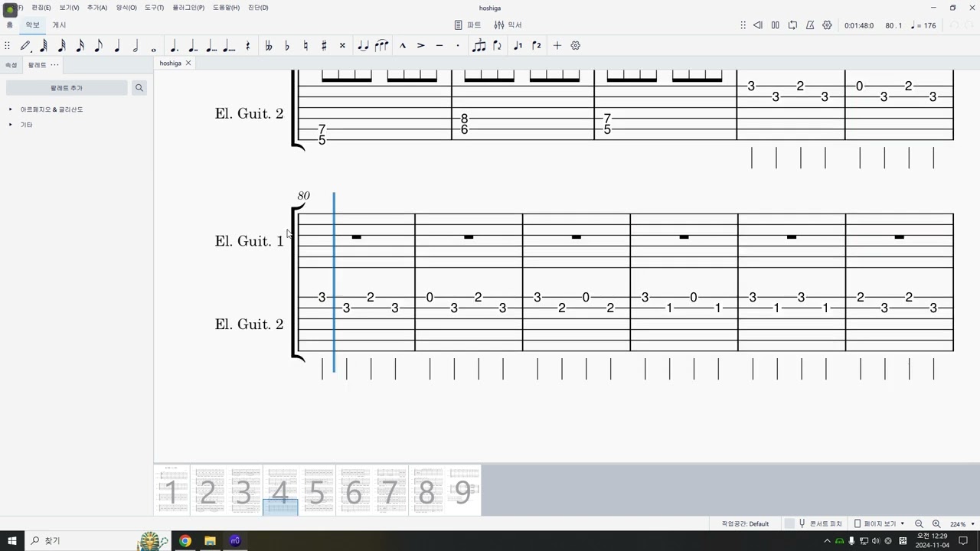Toggle accent articulation
Screen dimensions: 980x551
pos(421,46)
